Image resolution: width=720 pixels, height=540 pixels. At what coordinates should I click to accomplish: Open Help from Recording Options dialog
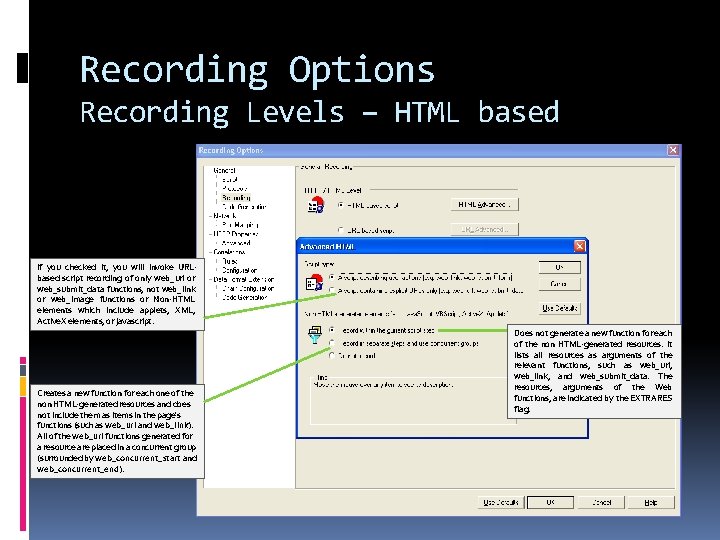651,502
